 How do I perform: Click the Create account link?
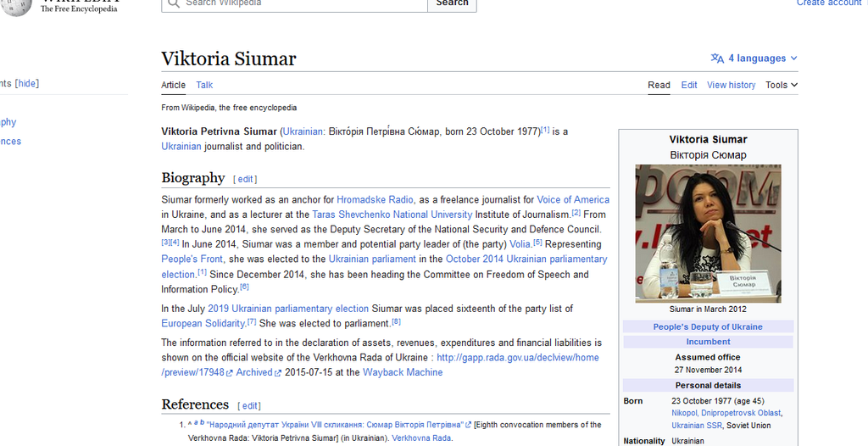(x=828, y=3)
